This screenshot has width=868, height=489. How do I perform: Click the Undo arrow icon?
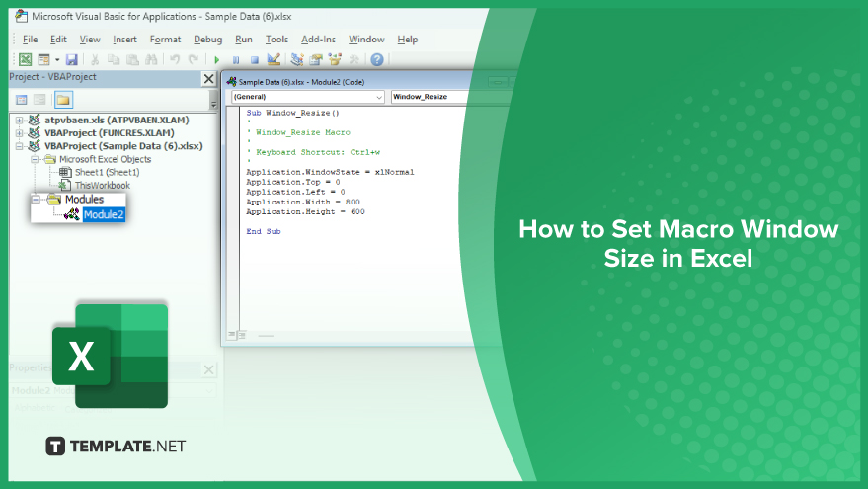[175, 60]
